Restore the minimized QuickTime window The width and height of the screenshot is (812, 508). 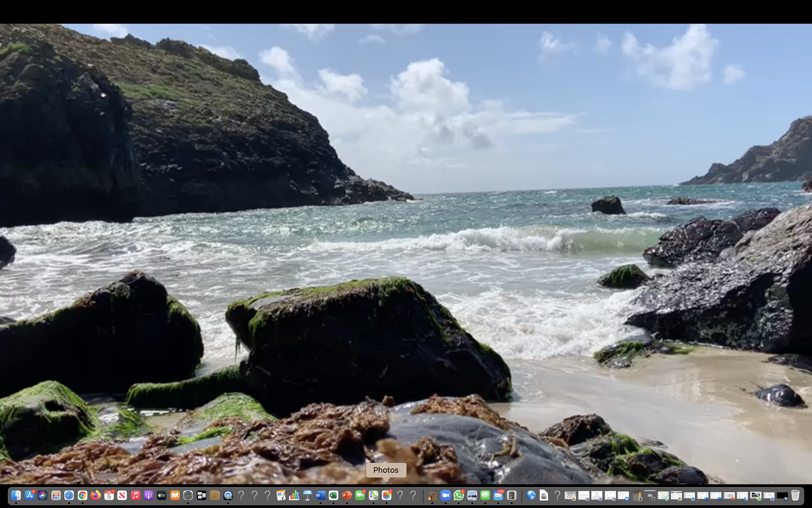click(x=782, y=496)
